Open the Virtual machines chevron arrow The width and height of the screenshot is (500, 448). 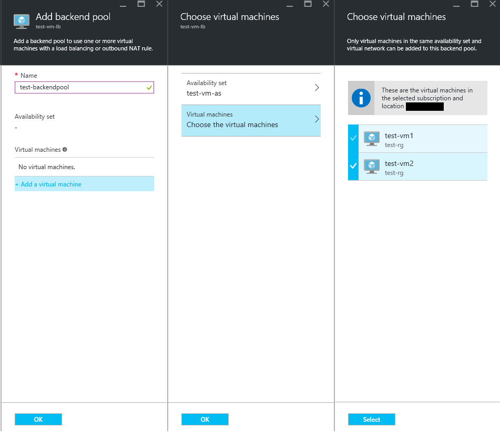[x=317, y=120]
